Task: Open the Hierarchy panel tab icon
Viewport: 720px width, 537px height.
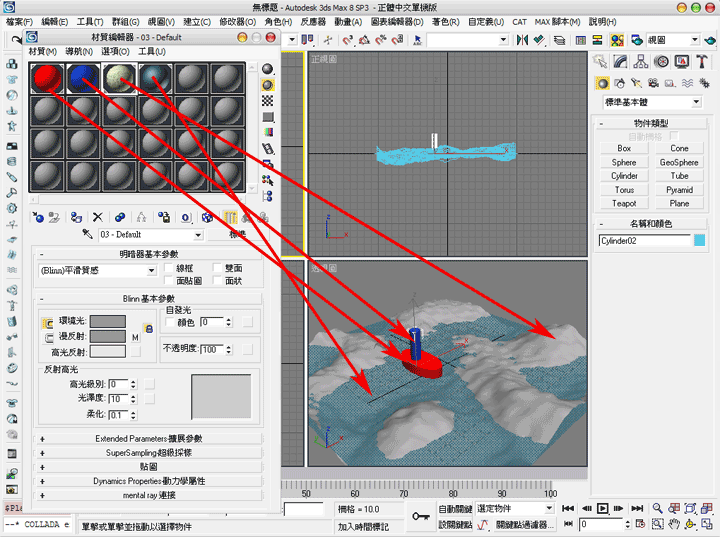Action: coord(641,62)
